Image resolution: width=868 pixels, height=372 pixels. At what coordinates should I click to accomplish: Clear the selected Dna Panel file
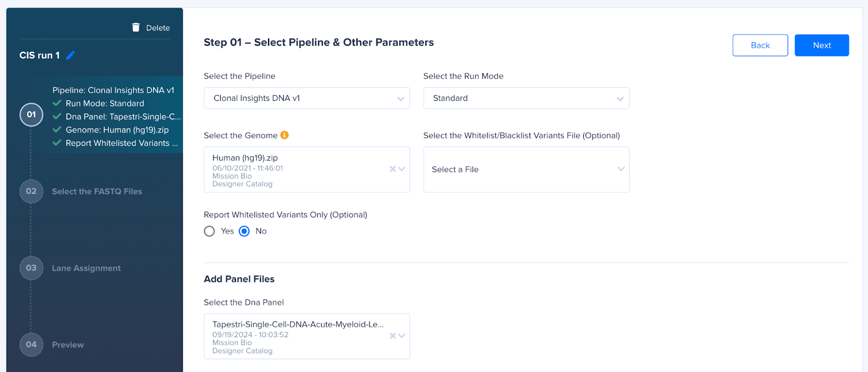tap(393, 336)
